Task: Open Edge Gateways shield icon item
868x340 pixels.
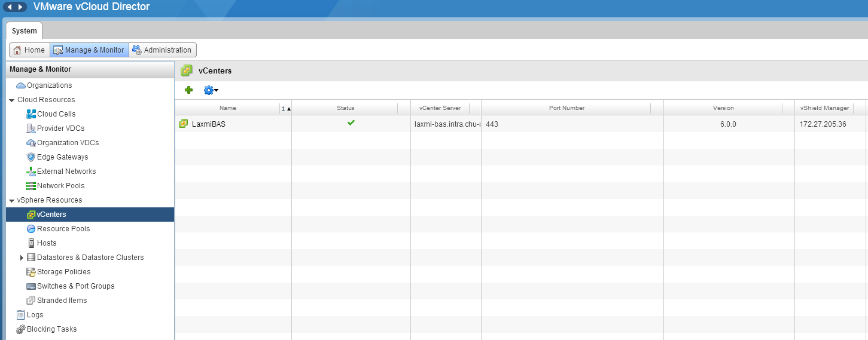Action: tap(32, 157)
